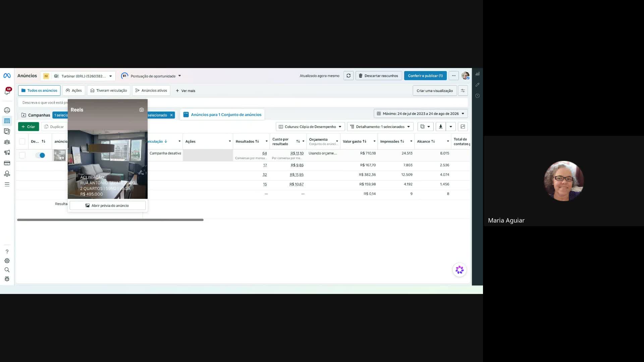Open Settings gear in sidebar
Viewport: 644px width, 362px height.
point(7,261)
